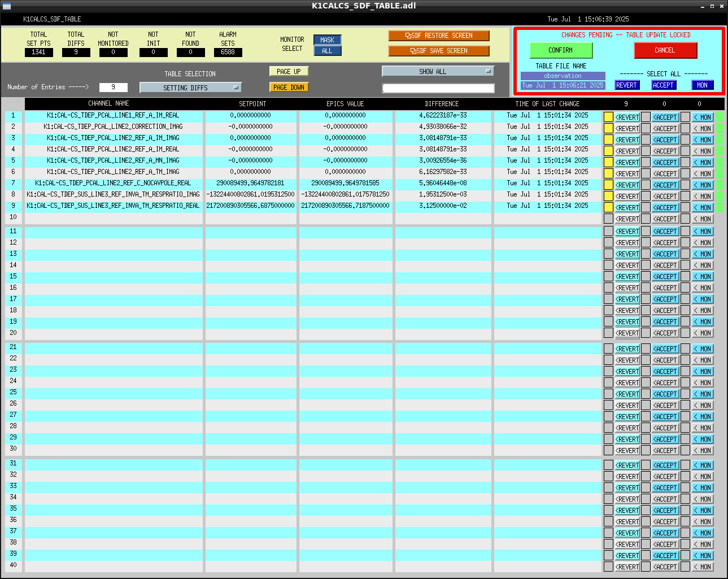Image resolution: width=728 pixels, height=579 pixels.
Task: Toggle REVERT for row 1 LINE1_REF_A_IM_REAL
Action: point(627,117)
